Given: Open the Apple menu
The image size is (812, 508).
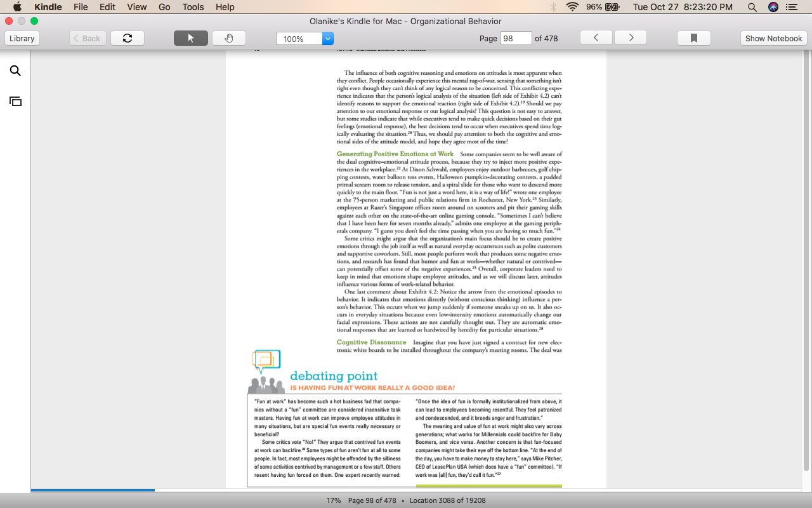Looking at the screenshot, I should point(17,7).
